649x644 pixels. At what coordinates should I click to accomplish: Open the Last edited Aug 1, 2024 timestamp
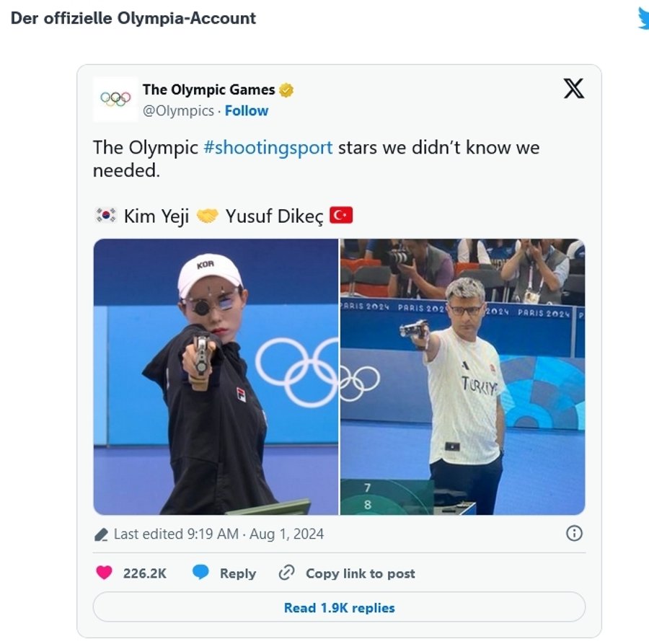[x=218, y=534]
